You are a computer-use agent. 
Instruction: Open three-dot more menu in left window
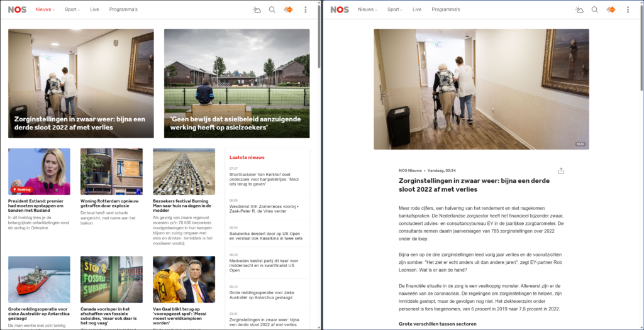(x=305, y=9)
